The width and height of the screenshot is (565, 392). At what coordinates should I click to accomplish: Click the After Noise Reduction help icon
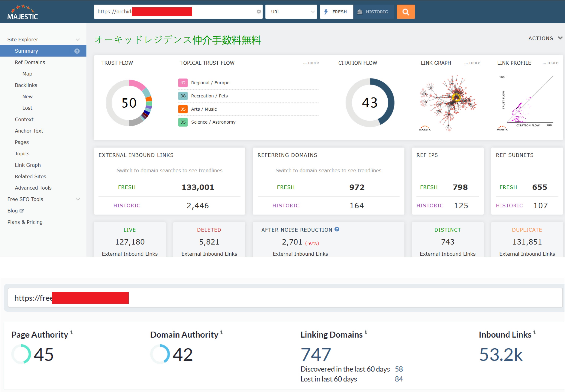(x=337, y=229)
